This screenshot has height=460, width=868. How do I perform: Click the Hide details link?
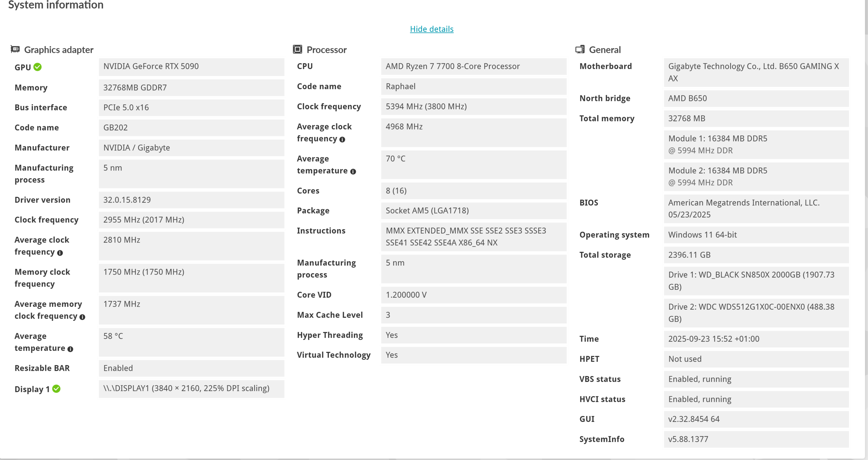[x=432, y=29]
